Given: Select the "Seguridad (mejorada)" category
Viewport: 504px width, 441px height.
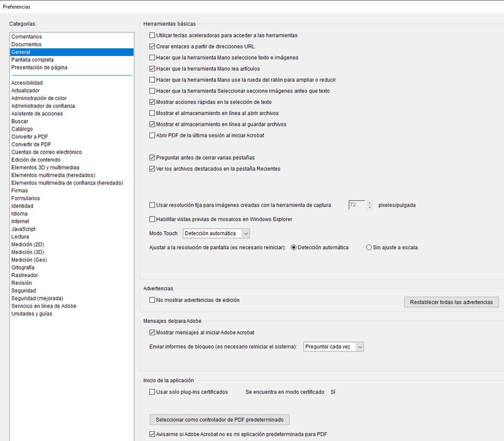Looking at the screenshot, I should click(35, 298).
